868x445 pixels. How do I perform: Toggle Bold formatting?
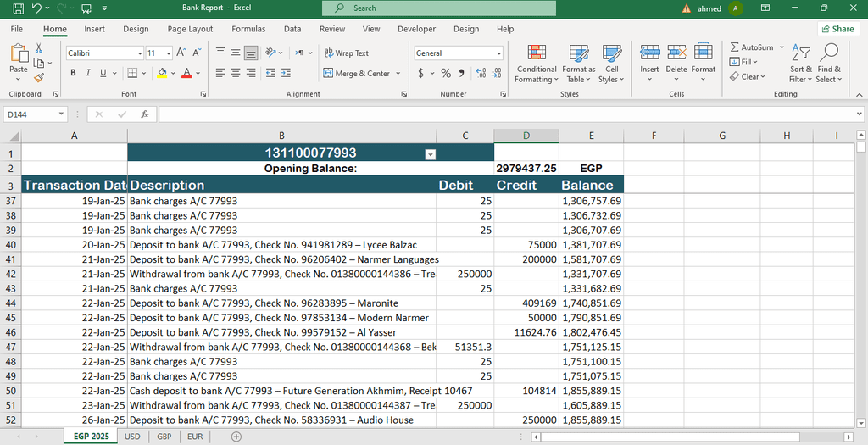(x=74, y=74)
